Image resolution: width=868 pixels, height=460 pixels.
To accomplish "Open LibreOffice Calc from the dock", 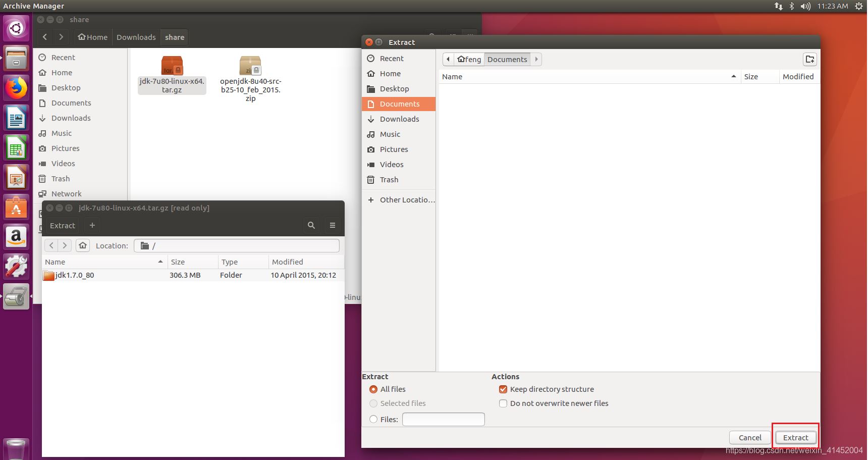I will click(16, 148).
